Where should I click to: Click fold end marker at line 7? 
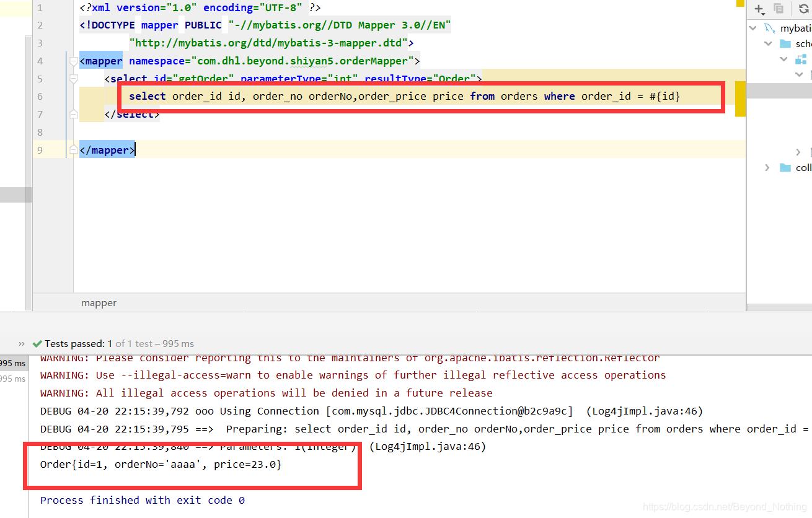click(74, 114)
